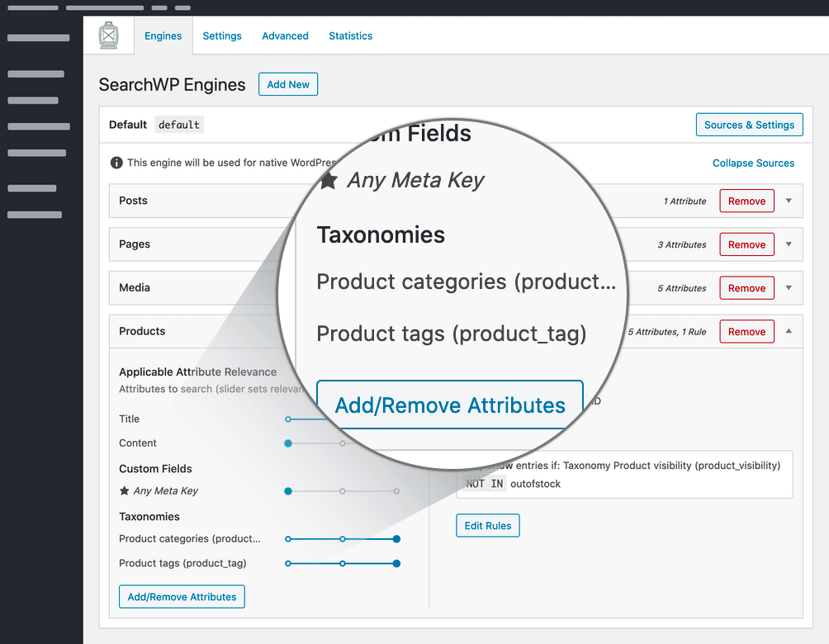Click the small Custom Fields heading
Viewport: 829px width, 644px height.
155,468
